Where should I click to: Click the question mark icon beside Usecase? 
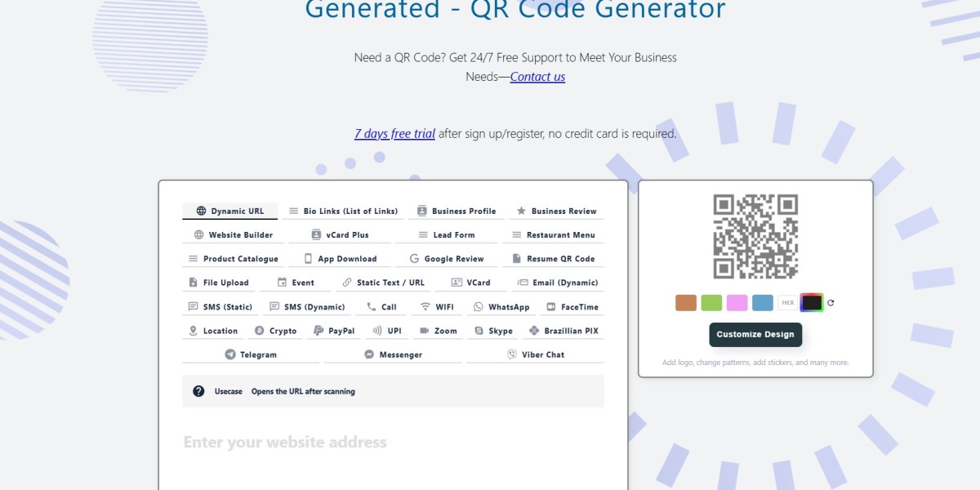click(198, 391)
